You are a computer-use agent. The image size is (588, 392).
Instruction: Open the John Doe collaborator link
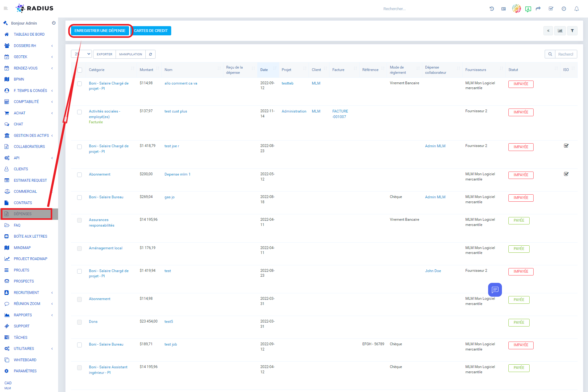click(433, 271)
